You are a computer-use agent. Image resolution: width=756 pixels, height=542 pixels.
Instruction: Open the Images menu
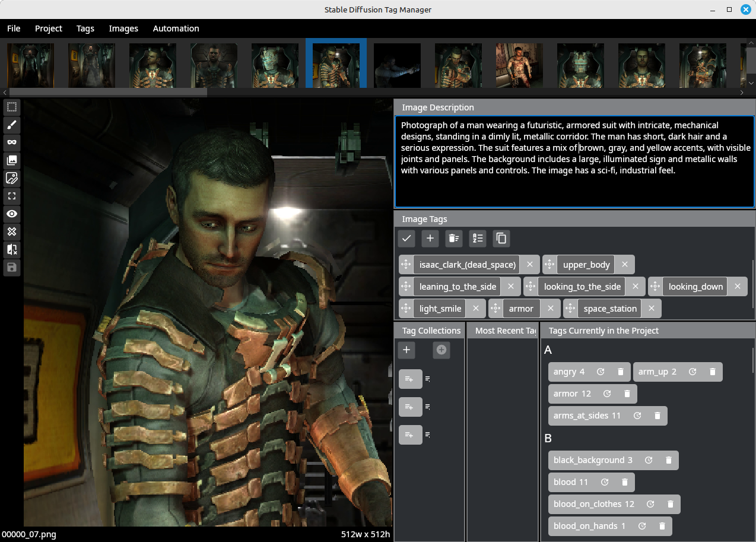123,28
